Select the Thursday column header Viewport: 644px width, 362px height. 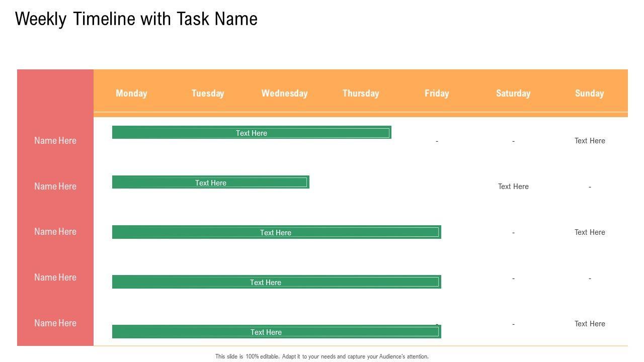pyautogui.click(x=361, y=93)
